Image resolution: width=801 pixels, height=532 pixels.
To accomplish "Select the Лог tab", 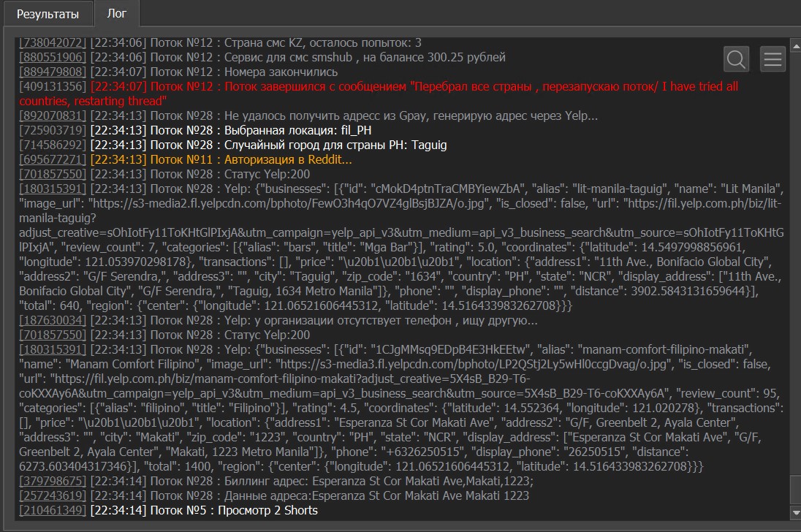I will click(x=116, y=13).
